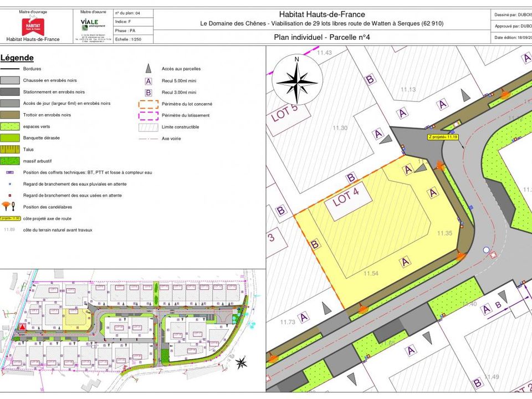Click the black 'Bordures' line symbol
The image size is (532, 399).
10,69
